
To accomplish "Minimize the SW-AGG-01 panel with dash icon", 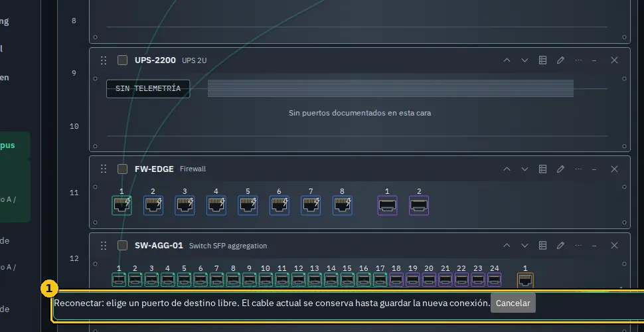I will (x=594, y=246).
